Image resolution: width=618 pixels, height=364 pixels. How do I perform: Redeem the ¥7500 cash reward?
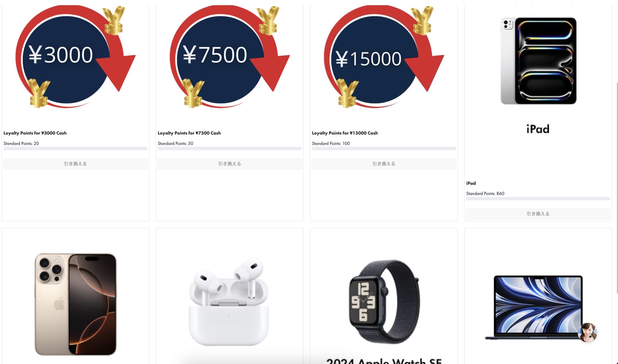pos(230,164)
